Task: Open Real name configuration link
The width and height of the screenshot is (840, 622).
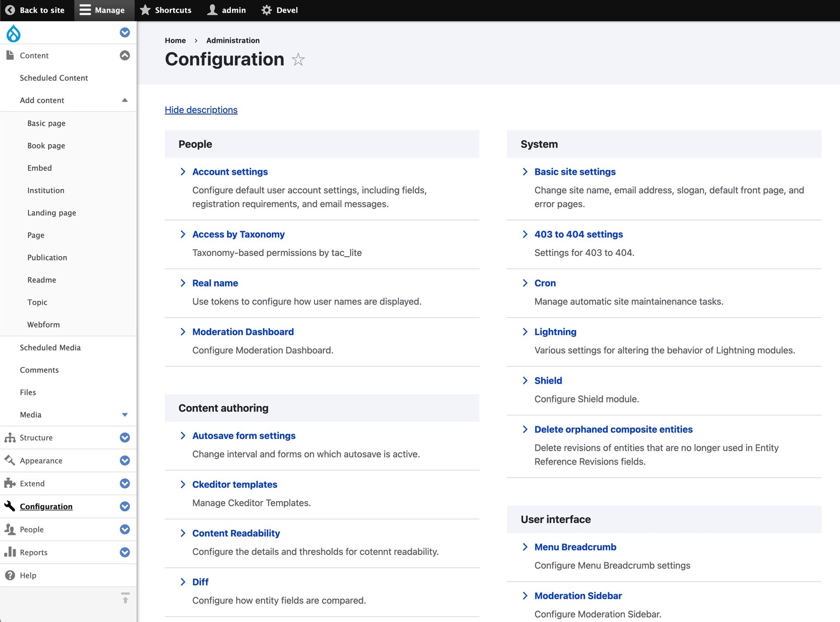Action: [215, 283]
